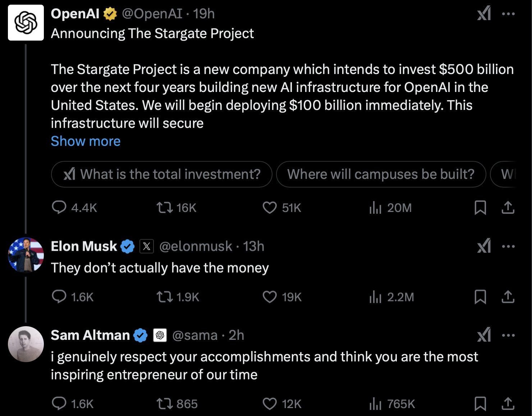This screenshot has width=532, height=416.
Task: Open more options on OpenAI's tweet
Action: (x=508, y=14)
